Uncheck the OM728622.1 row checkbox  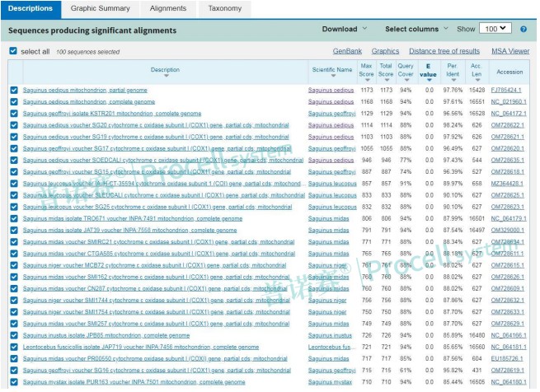[x=14, y=125]
